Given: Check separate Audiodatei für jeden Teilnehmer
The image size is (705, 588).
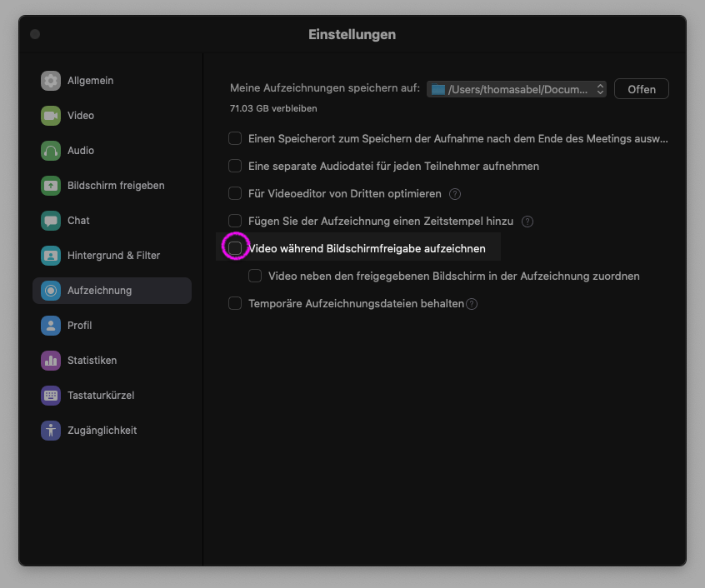Looking at the screenshot, I should pyautogui.click(x=235, y=166).
